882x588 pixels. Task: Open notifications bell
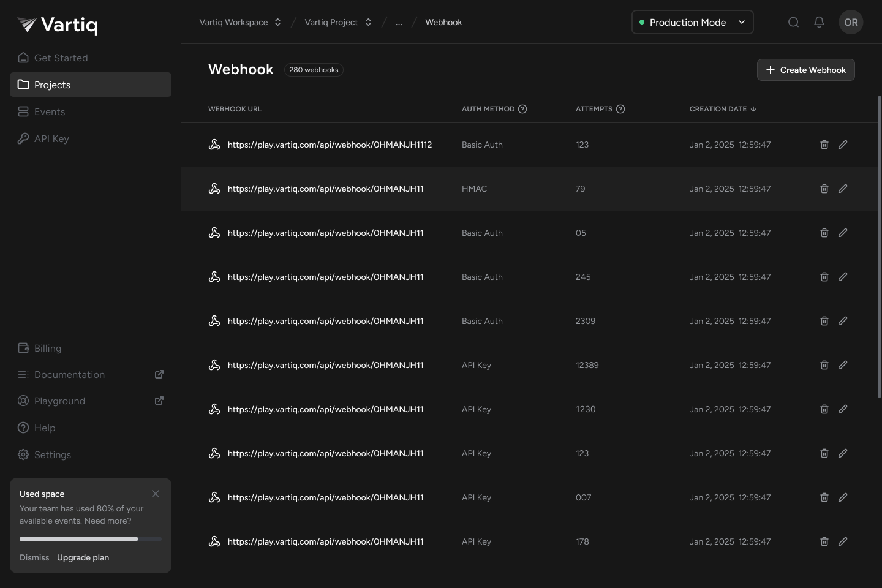tap(819, 22)
